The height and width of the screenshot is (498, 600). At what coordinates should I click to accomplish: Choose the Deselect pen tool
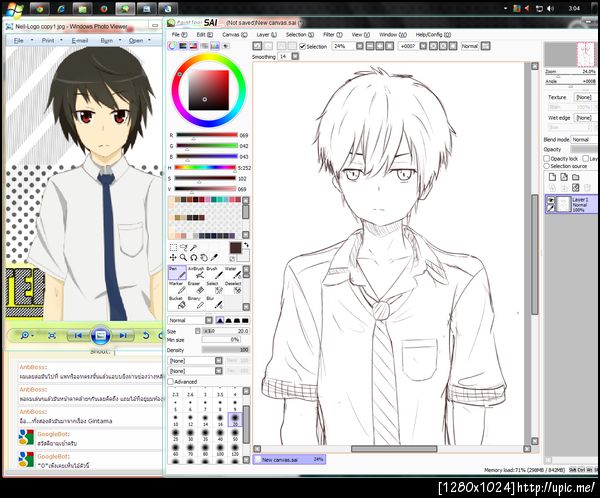233,287
